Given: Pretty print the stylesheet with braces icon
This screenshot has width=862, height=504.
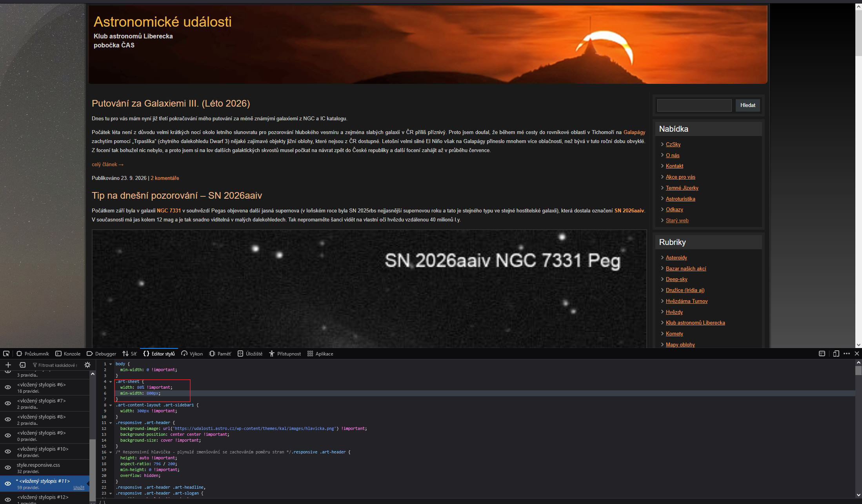Looking at the screenshot, I should point(102,502).
